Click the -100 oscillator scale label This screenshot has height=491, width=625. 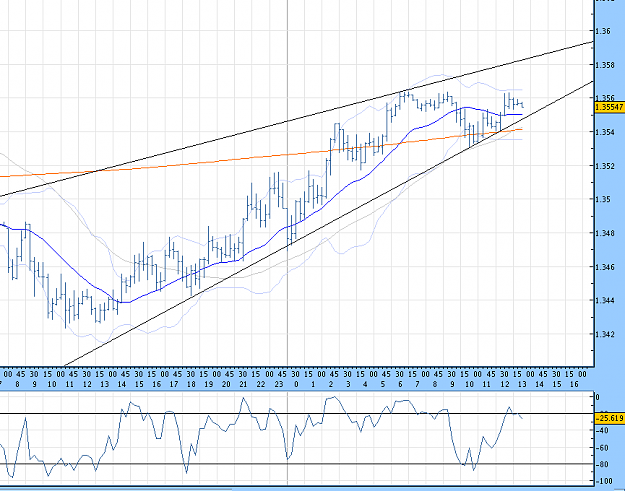point(603,481)
